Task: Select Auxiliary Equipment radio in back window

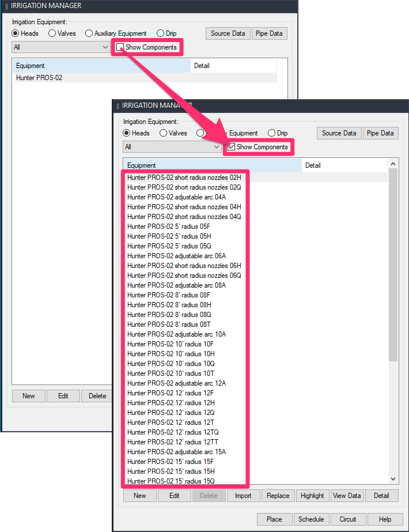Action: point(89,33)
